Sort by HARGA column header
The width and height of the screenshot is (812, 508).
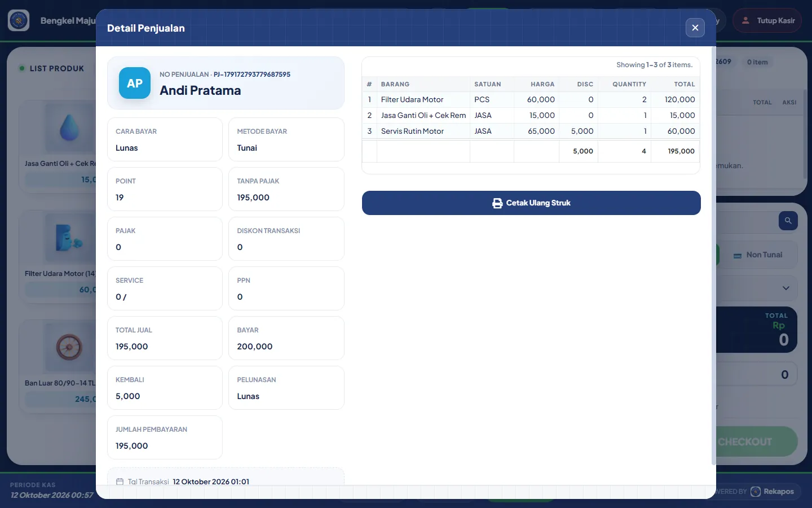pyautogui.click(x=542, y=84)
